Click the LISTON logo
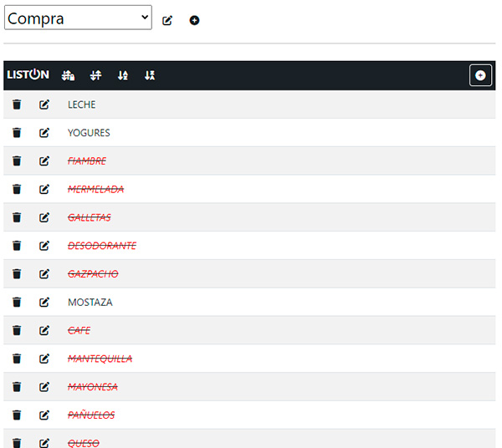Image resolution: width=502 pixels, height=448 pixels. (x=28, y=75)
